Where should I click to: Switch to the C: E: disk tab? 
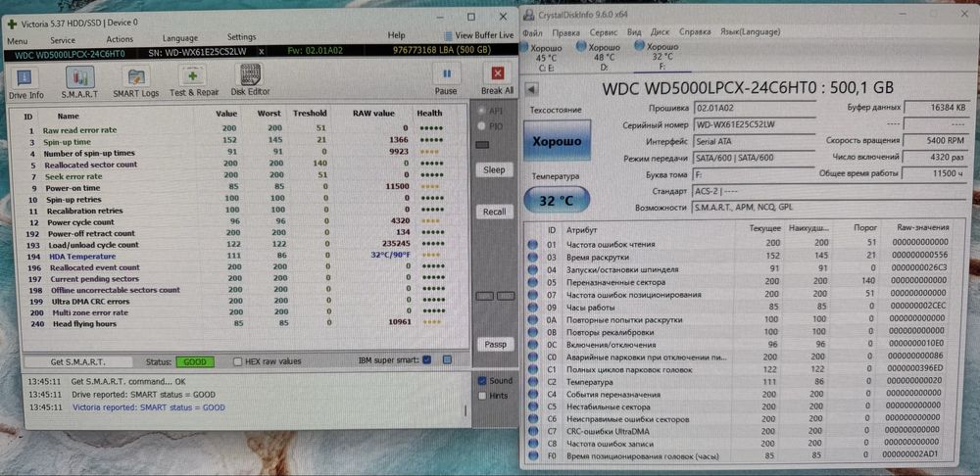point(546,57)
